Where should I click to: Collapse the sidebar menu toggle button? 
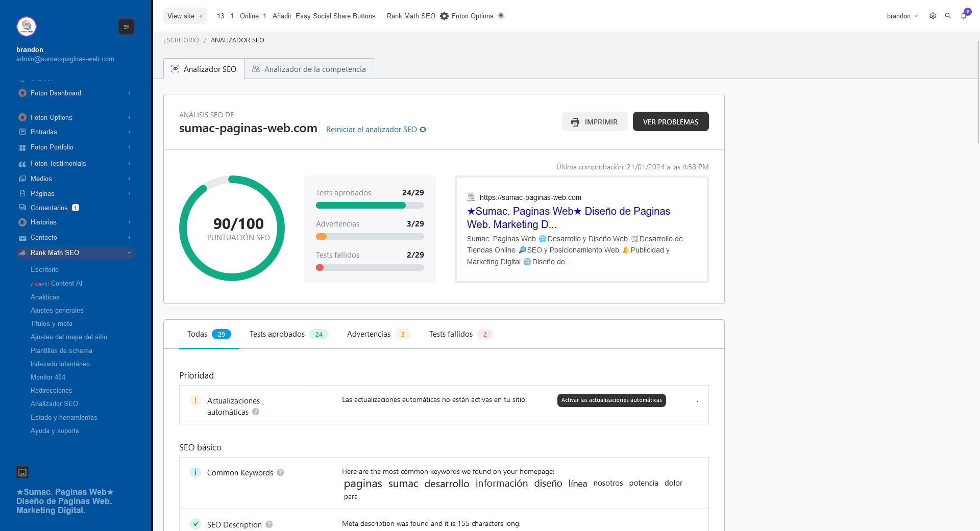coord(126,27)
